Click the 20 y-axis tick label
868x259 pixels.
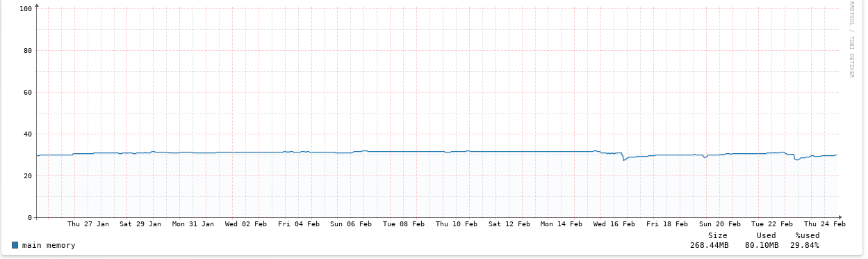pos(28,175)
